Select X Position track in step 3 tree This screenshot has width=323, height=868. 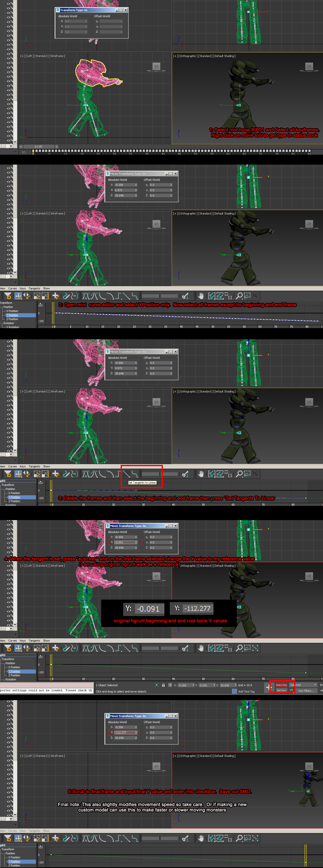click(14, 493)
